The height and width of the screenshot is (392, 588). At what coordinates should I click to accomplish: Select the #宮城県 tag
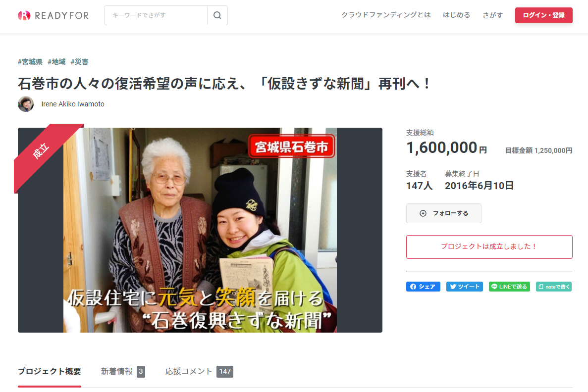[30, 62]
